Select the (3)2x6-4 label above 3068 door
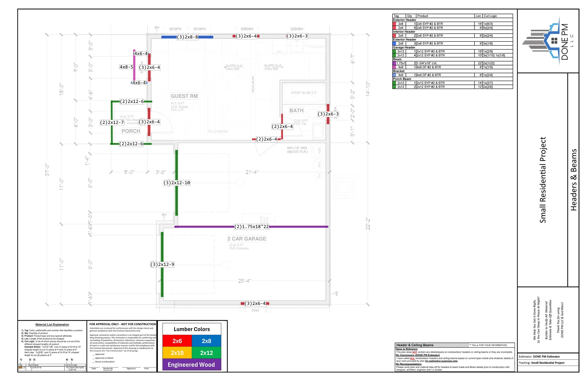588x381 pixels. 255,303
